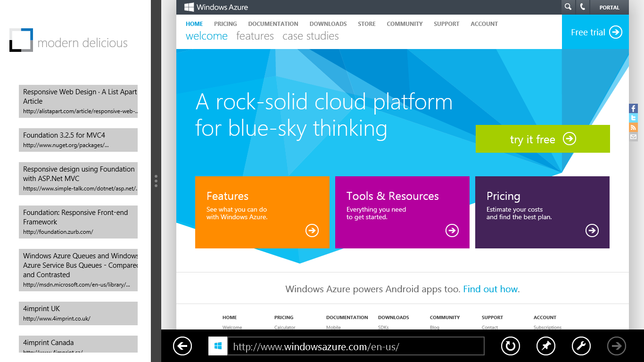Open the 4imprint Canada bookmark

[x=78, y=344]
